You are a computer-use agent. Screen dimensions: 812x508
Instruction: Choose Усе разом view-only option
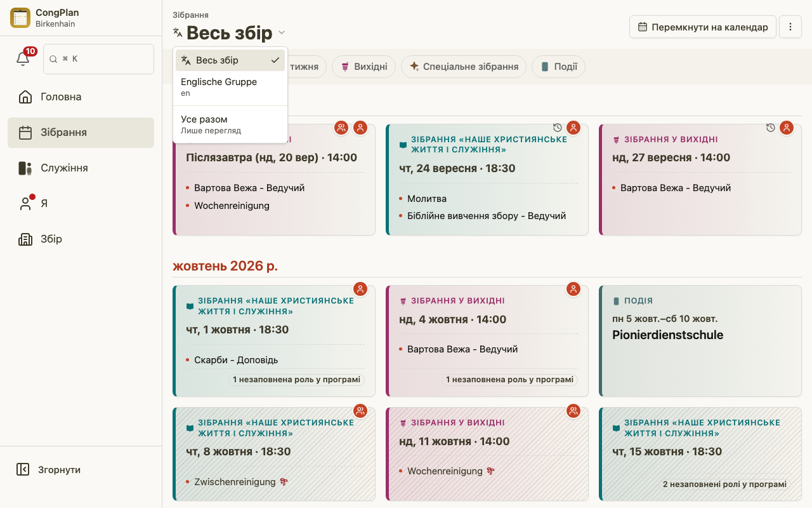pyautogui.click(x=230, y=124)
